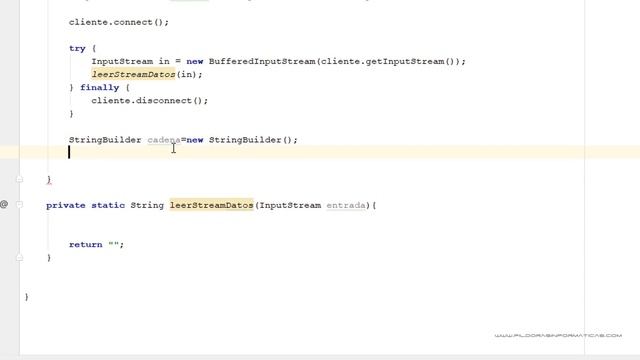
Task: Click the @ gutter icon beside leerStreamDatos declaration
Action: click(x=4, y=204)
